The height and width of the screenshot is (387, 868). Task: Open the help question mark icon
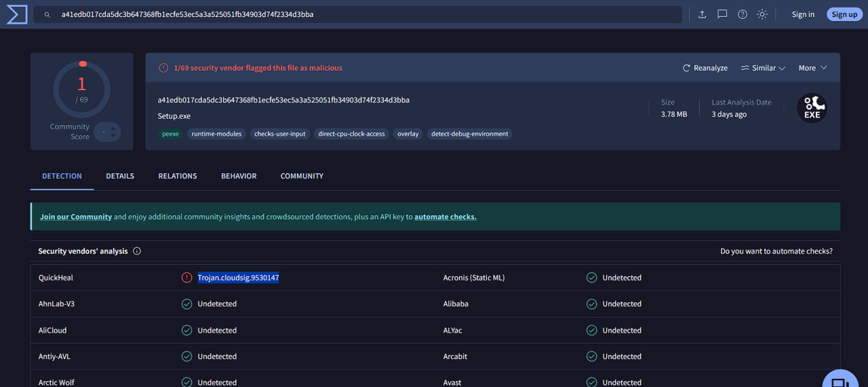[x=743, y=14]
